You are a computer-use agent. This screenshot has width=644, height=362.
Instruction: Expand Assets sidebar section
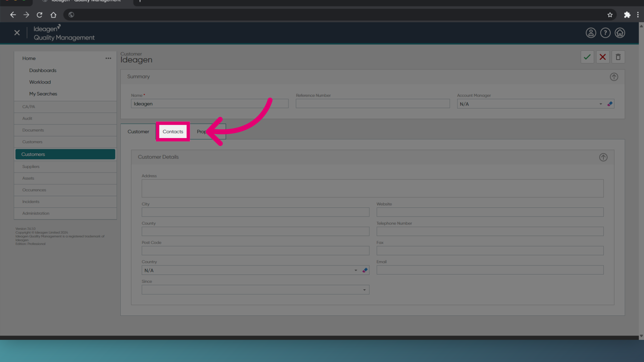65,178
